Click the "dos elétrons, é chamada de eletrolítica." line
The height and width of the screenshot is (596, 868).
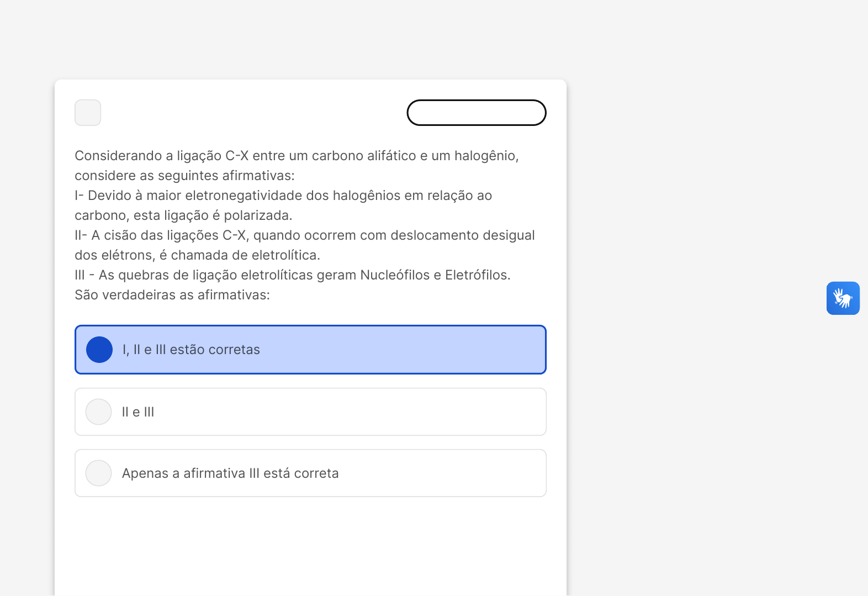coord(197,255)
